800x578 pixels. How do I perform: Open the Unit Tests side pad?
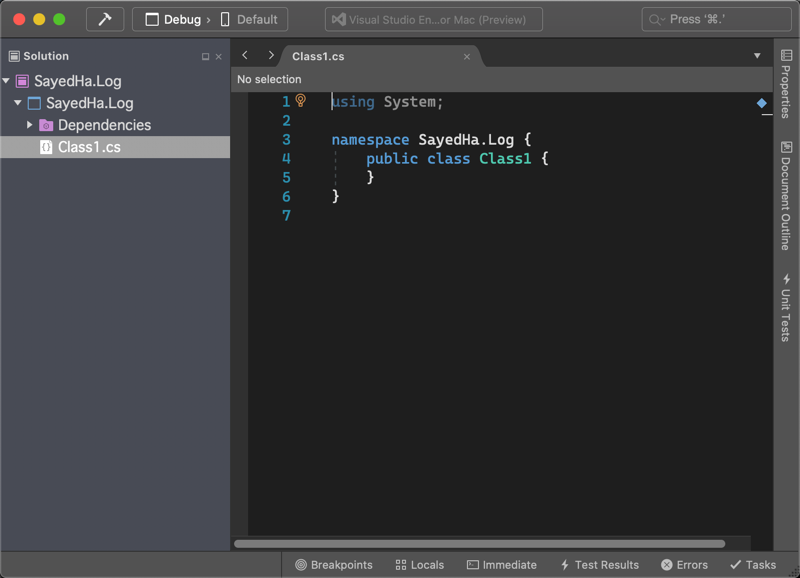(x=786, y=308)
